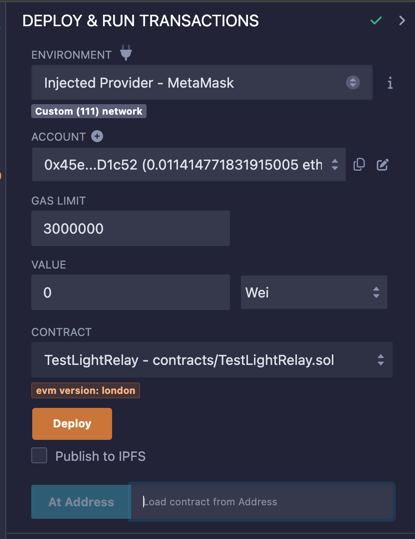The width and height of the screenshot is (415, 539).
Task: Click the Value amount input field
Action: point(131,292)
